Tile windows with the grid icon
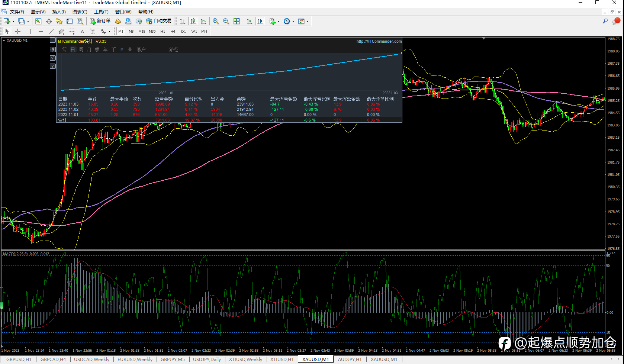Screen dimensions: 624x364 click(x=237, y=21)
